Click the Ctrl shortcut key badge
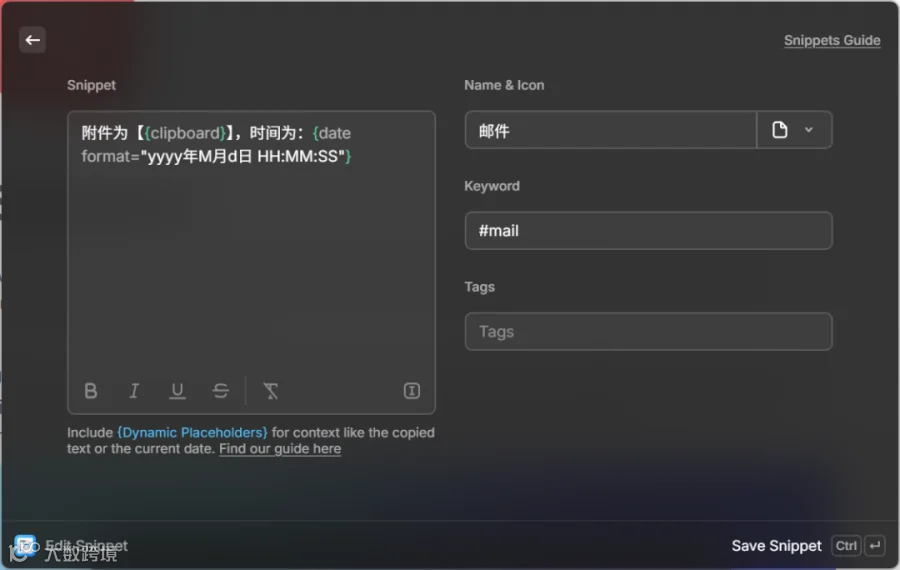 pyautogui.click(x=846, y=546)
